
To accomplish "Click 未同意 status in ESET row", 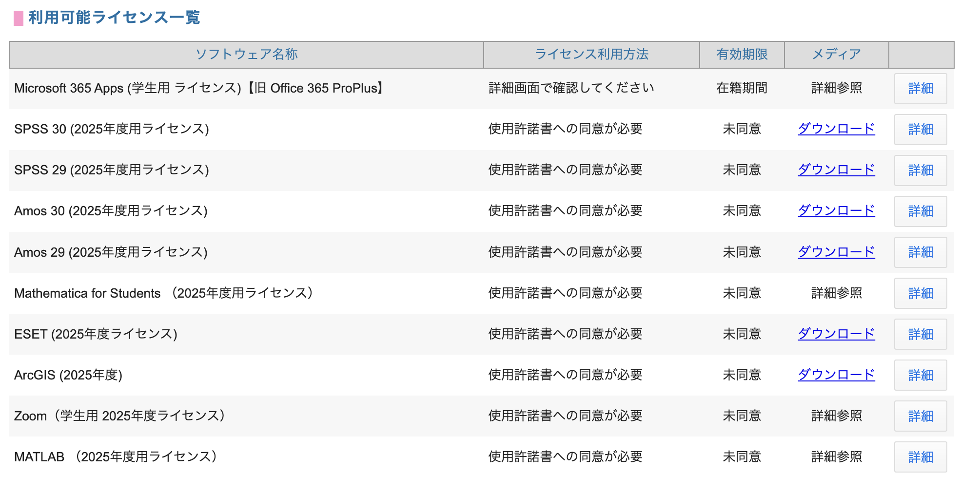I will click(742, 334).
